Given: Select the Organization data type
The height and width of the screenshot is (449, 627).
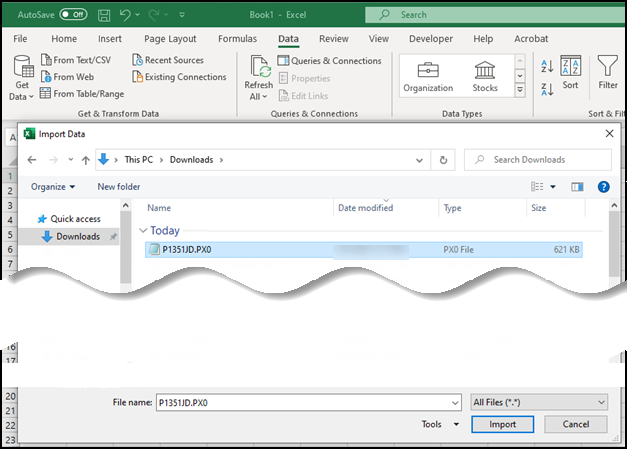Looking at the screenshot, I should click(428, 77).
